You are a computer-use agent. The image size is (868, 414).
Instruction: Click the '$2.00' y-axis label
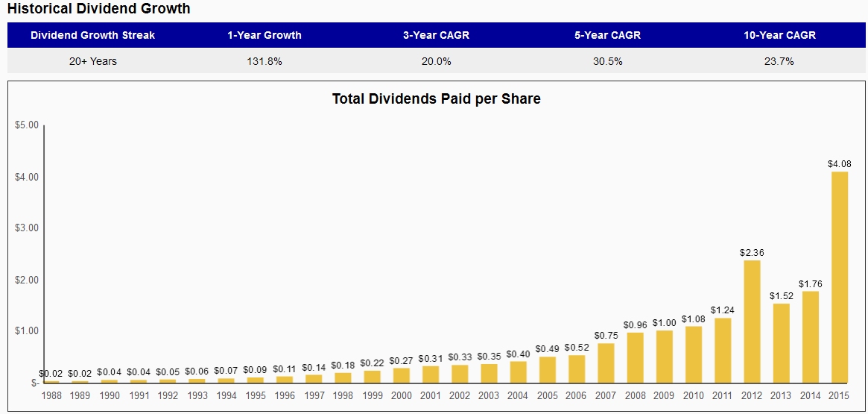pyautogui.click(x=27, y=280)
